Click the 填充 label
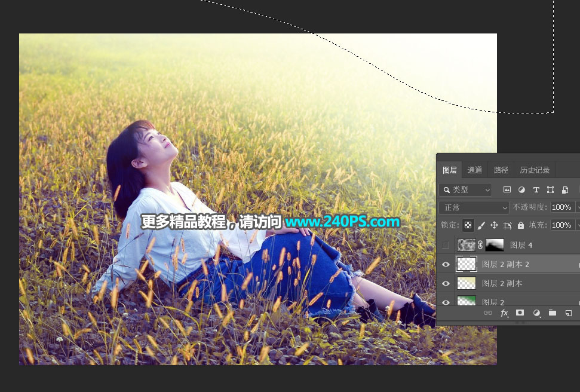 (x=538, y=225)
